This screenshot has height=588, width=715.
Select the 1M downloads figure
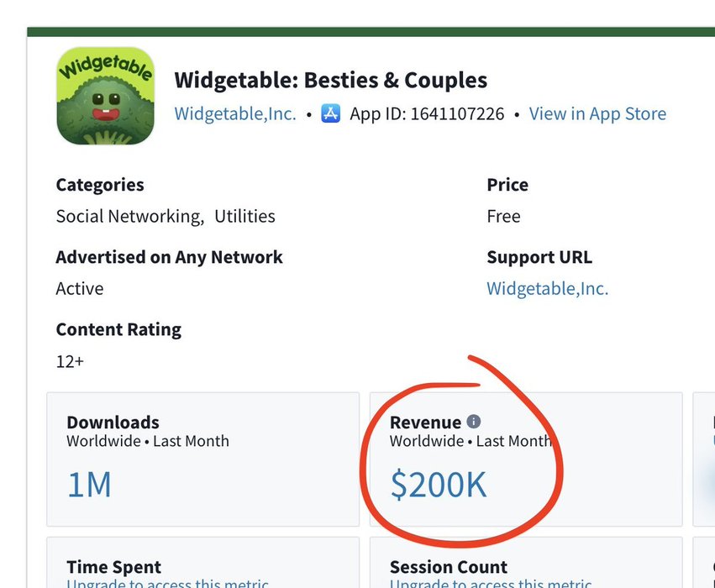[89, 486]
